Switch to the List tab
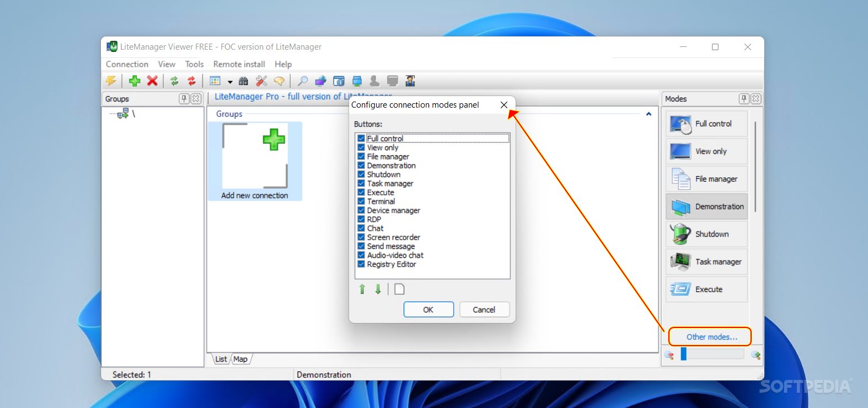The width and height of the screenshot is (868, 408). (221, 359)
